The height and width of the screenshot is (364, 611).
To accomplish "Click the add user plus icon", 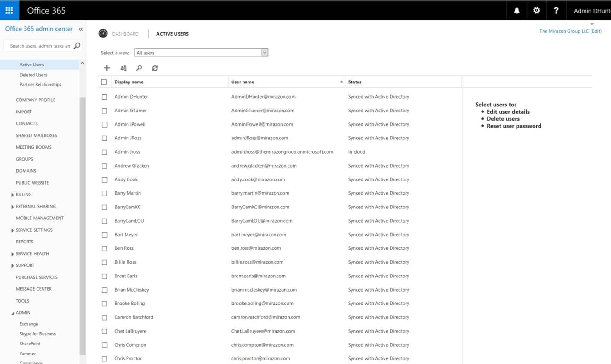I will coord(107,68).
